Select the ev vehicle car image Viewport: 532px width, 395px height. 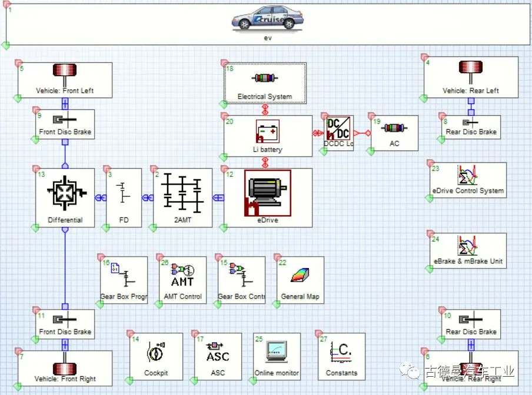pos(267,18)
